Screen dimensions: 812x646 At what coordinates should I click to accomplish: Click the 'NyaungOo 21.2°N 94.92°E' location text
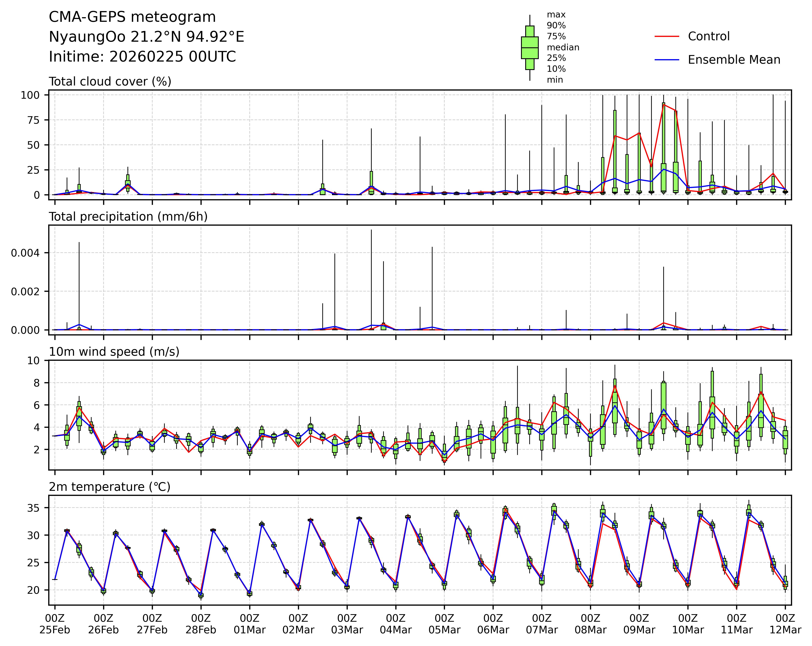pos(146,37)
